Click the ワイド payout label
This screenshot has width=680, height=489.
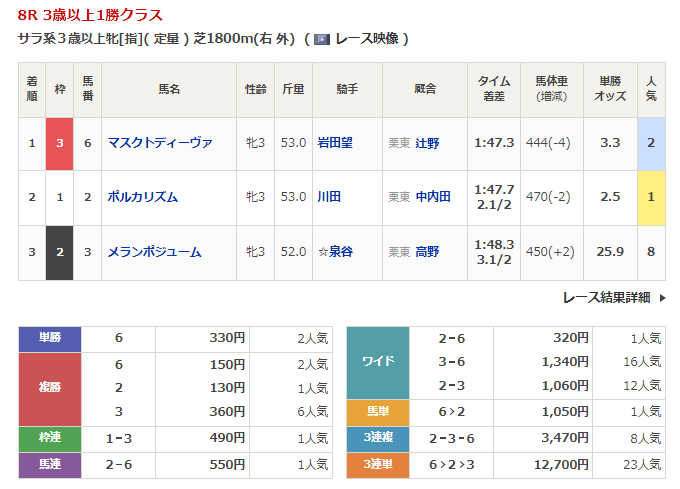[377, 362]
